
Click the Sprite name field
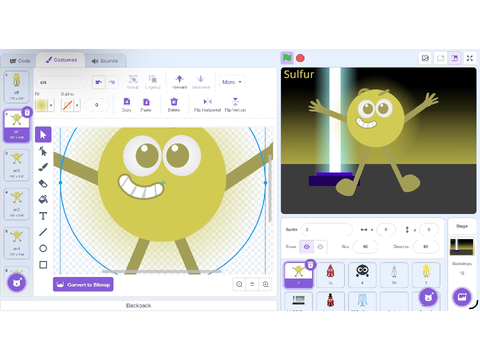327,229
